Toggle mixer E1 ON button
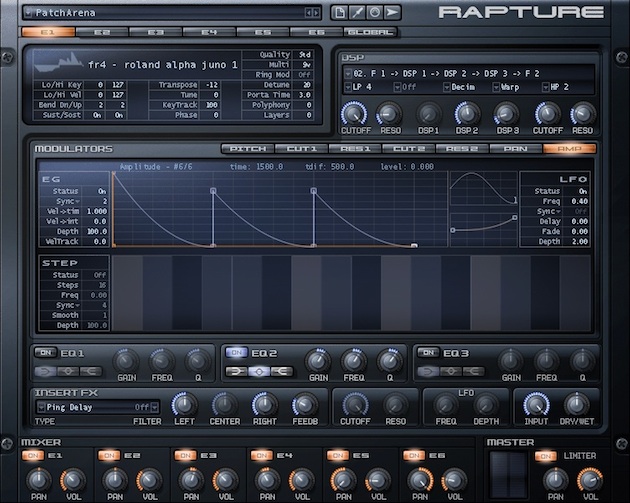This screenshot has height=503, width=630. click(33, 456)
